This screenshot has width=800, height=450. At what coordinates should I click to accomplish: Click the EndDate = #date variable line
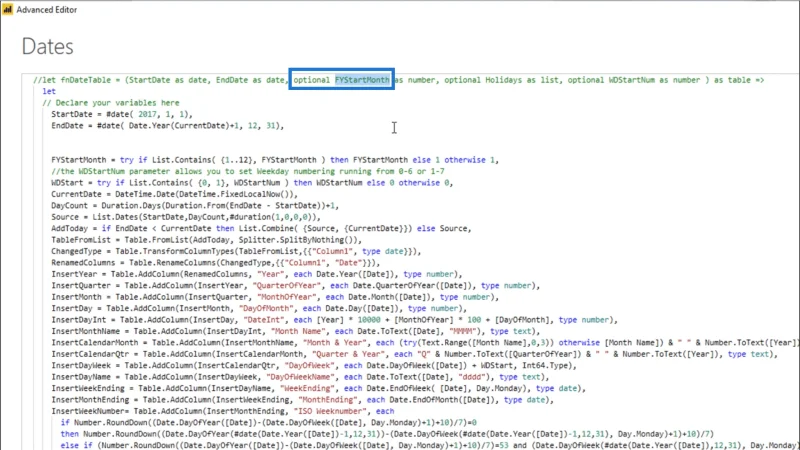tap(167, 126)
